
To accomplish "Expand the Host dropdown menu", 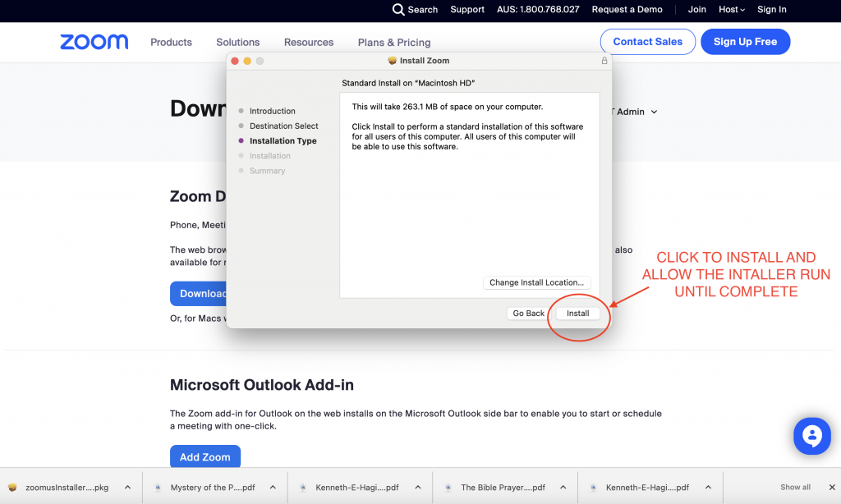I will click(732, 10).
